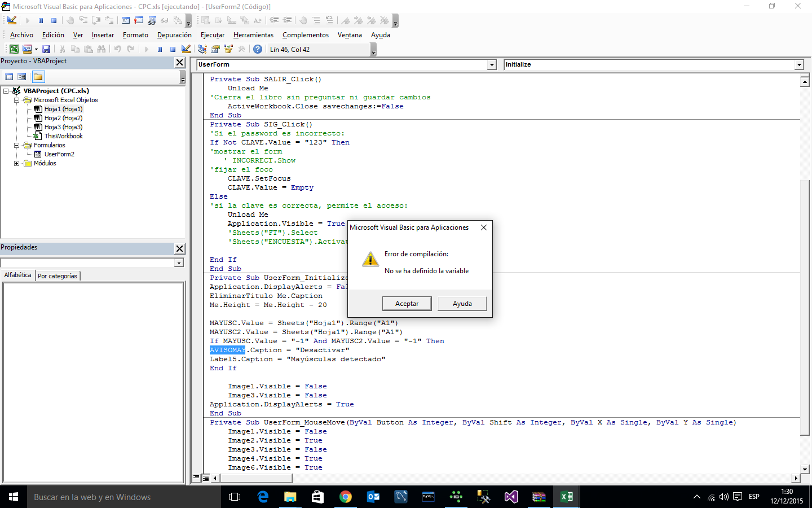Open the Properties Window icon
Screen dimensions: 812x508
[x=215, y=49]
